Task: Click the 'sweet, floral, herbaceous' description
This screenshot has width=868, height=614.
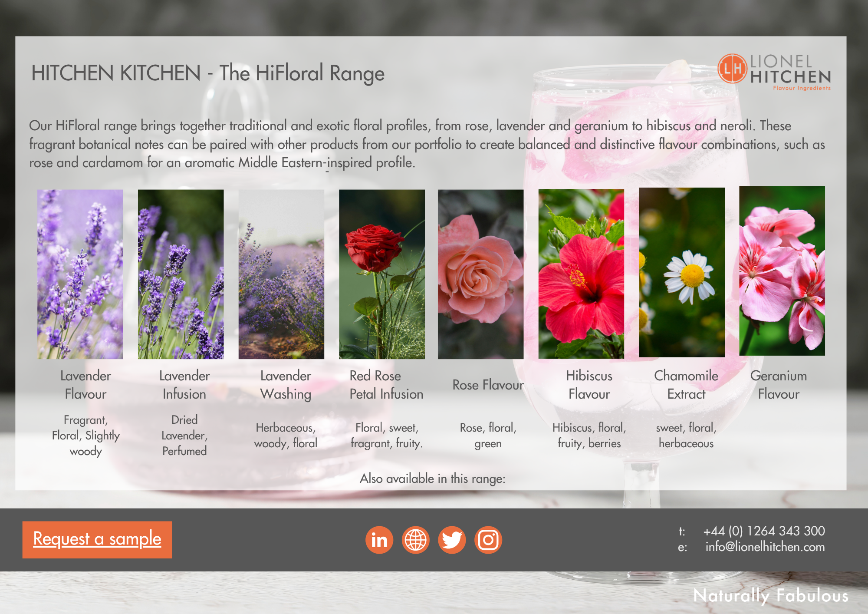Action: (x=686, y=436)
